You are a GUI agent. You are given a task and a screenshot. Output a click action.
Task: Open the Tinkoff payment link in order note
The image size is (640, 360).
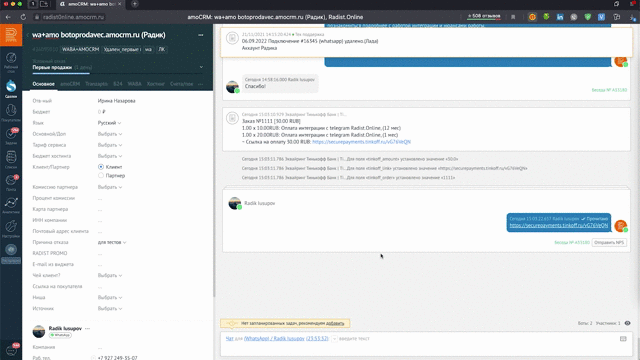[x=361, y=142]
